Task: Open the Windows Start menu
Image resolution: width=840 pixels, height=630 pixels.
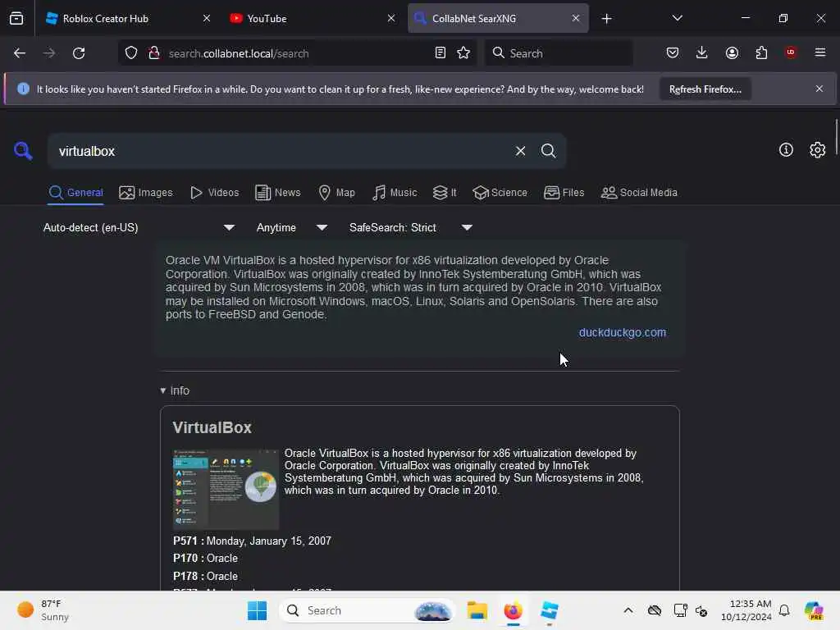Action: [x=257, y=610]
